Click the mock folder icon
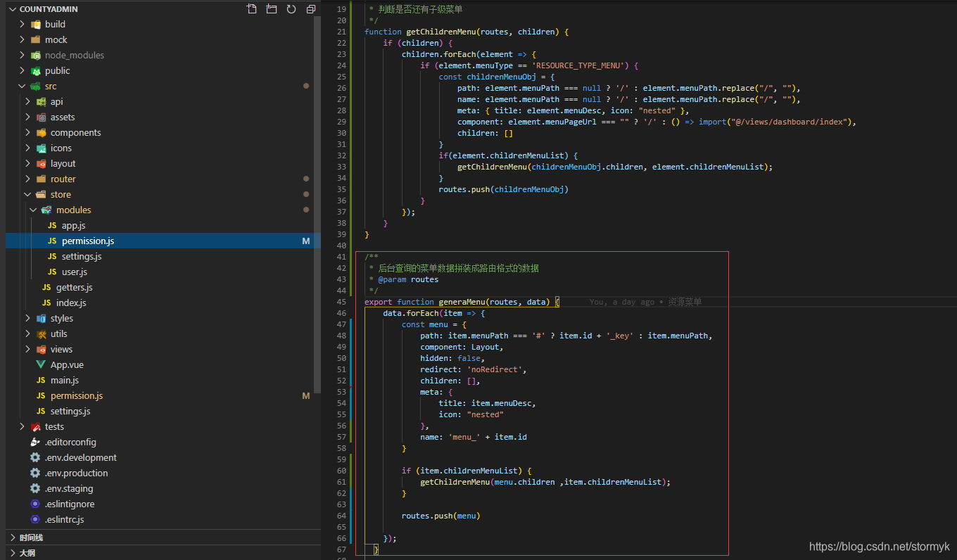The width and height of the screenshot is (957, 560). [x=36, y=39]
